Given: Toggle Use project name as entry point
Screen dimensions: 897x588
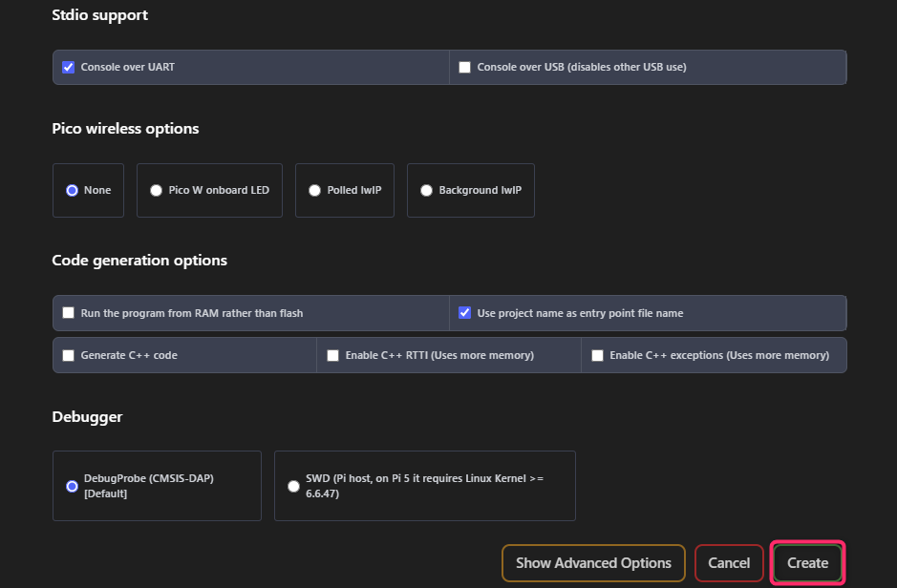Looking at the screenshot, I should pyautogui.click(x=464, y=312).
